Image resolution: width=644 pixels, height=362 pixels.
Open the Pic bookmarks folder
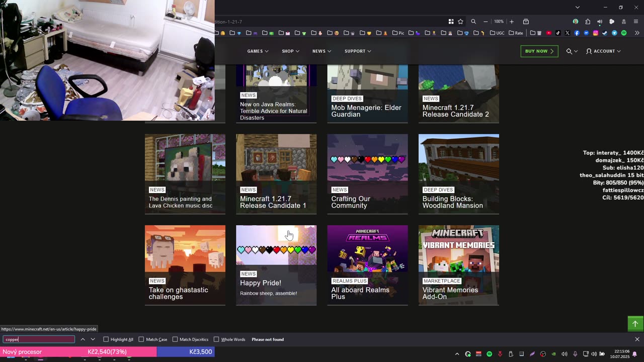click(397, 33)
